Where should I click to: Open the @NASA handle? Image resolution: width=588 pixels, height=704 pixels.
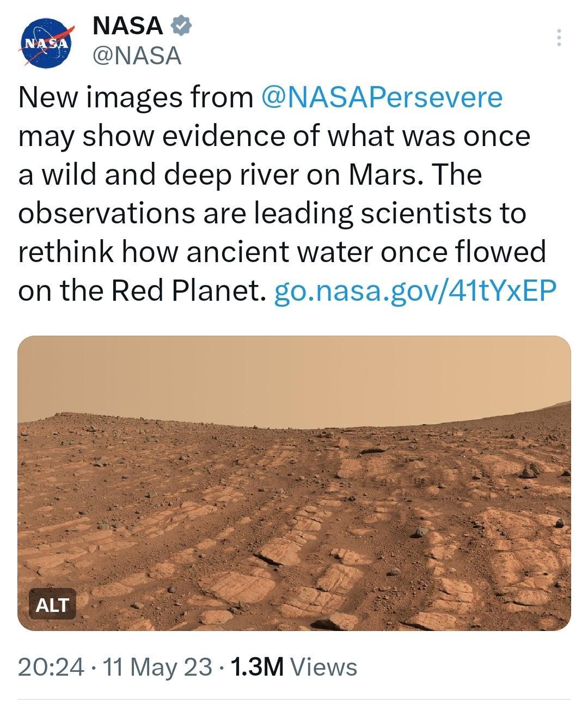coord(135,54)
